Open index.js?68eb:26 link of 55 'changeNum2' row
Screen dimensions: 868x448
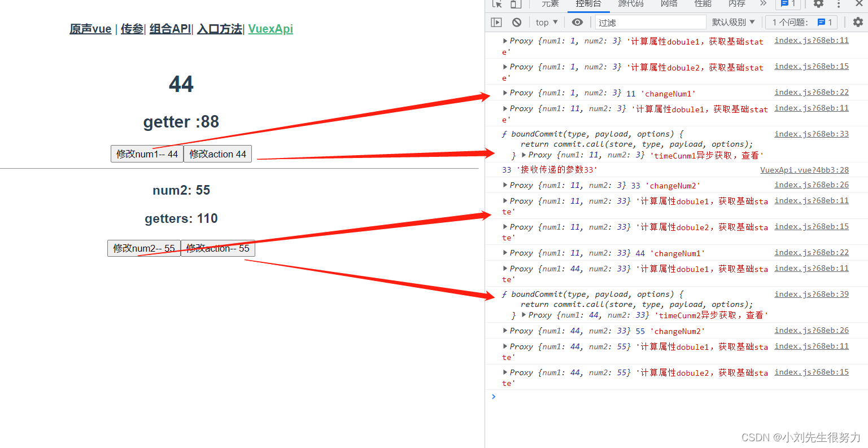[812, 330]
